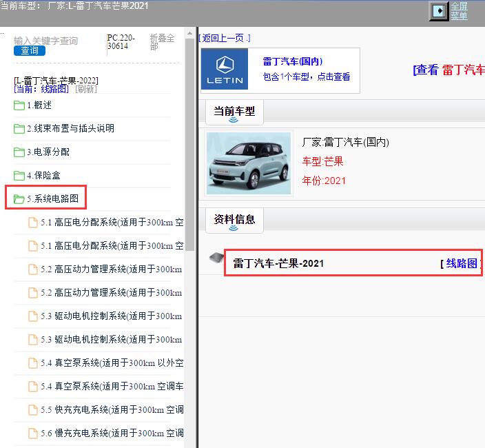Image resolution: width=485 pixels, height=448 pixels.
Task: Open 5.5 快充充电系统 document
Action: point(112,409)
